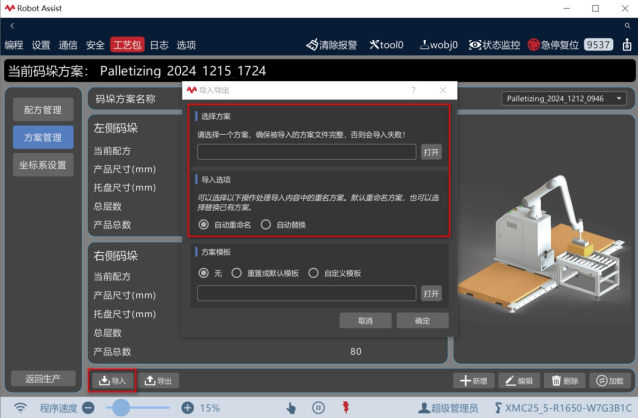Switch to 配方管理 in the sidebar

point(43,109)
